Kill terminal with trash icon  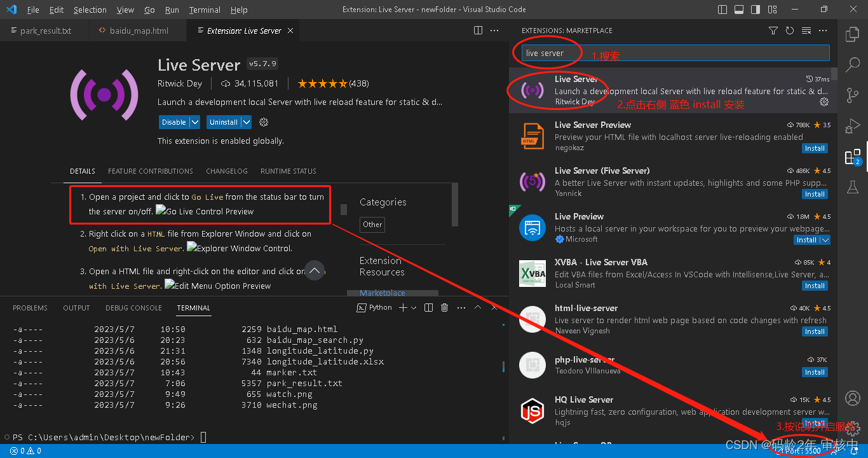pyautogui.click(x=445, y=308)
